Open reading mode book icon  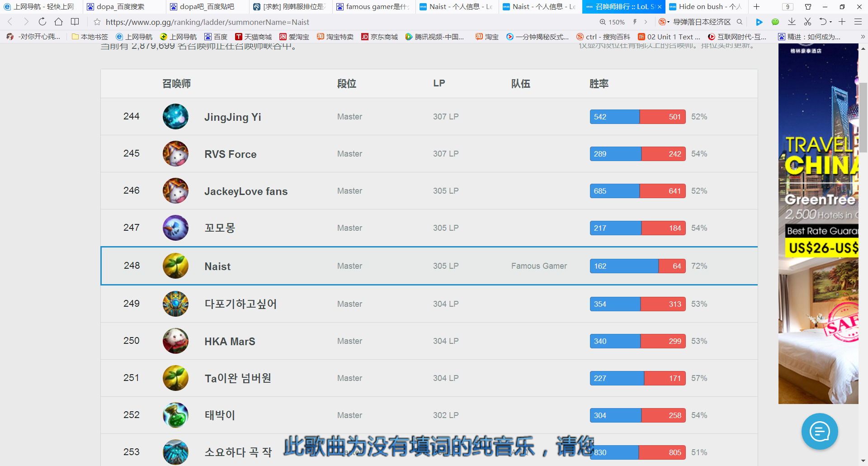pos(75,22)
